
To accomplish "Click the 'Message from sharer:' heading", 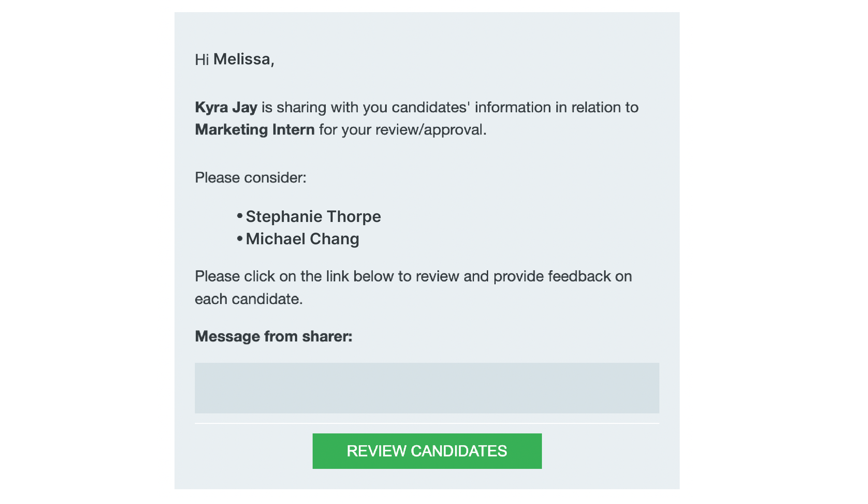I will point(274,337).
